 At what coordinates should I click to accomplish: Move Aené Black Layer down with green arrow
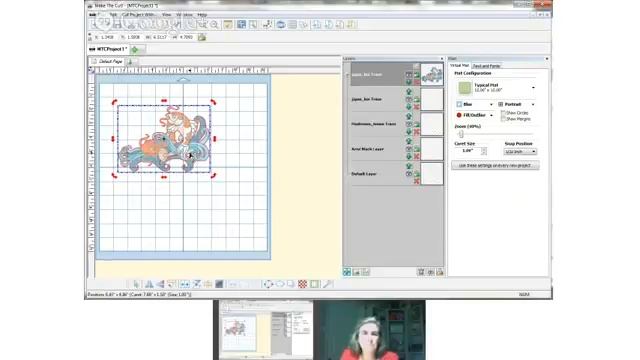409,157
